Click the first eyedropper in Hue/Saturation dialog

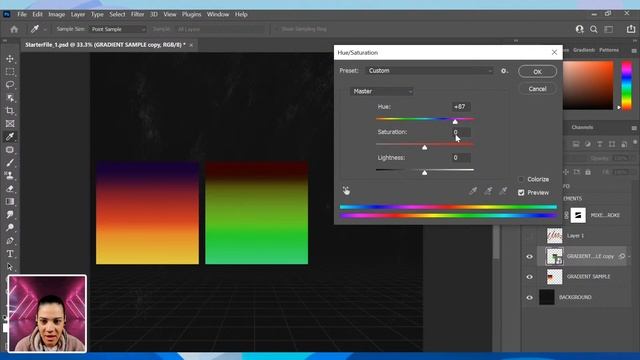(473, 191)
